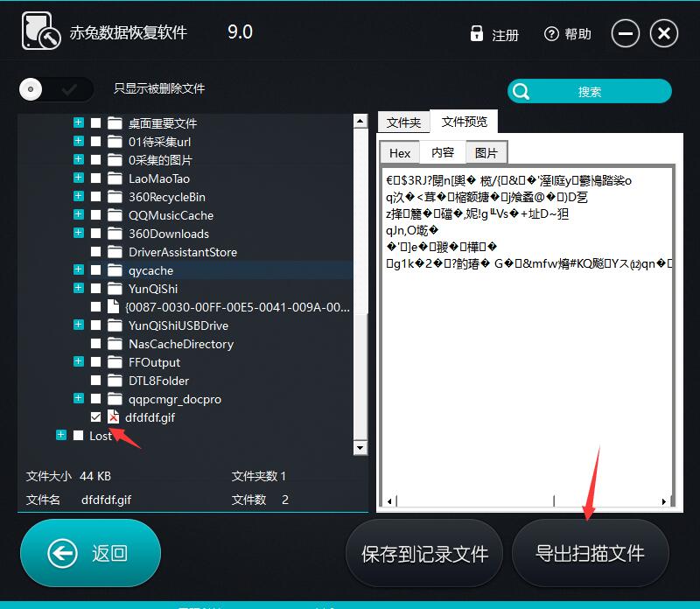
Task: Select the dfdfdf.gif file name
Action: coord(150,417)
